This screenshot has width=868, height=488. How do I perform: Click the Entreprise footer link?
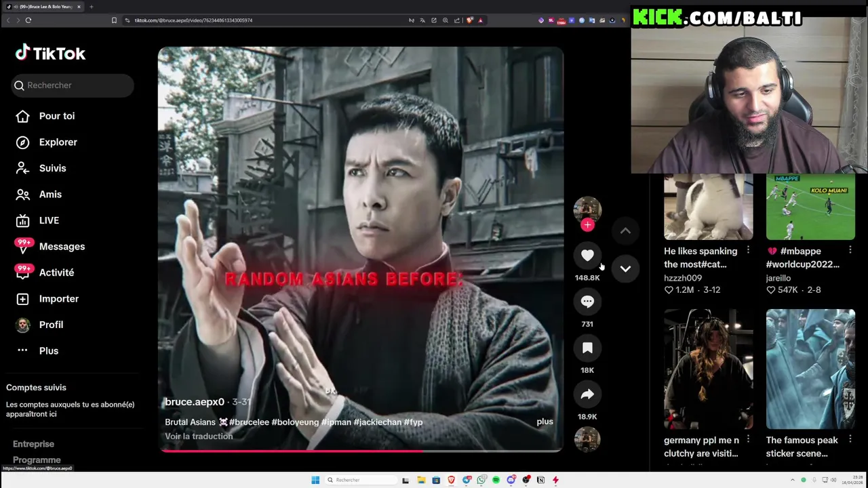pyautogui.click(x=33, y=444)
